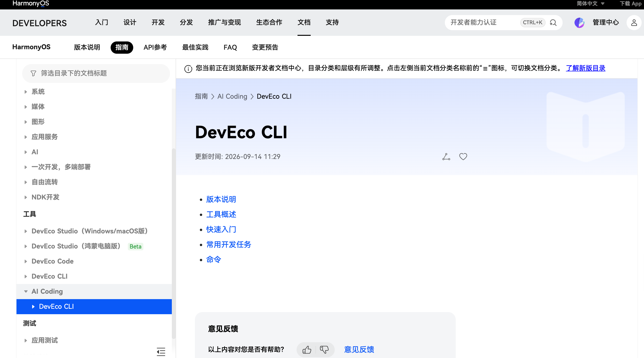Collapse the AI Coding tree node
The width and height of the screenshot is (644, 358).
[25, 291]
